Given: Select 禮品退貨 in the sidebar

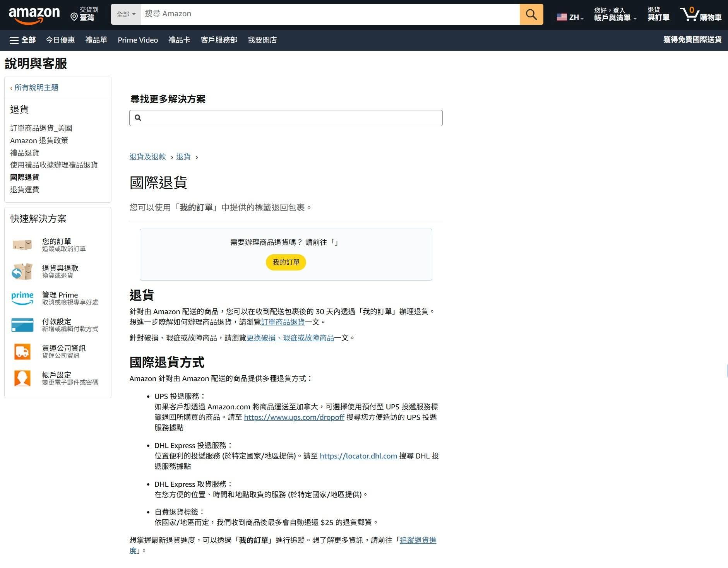Looking at the screenshot, I should 24,153.
